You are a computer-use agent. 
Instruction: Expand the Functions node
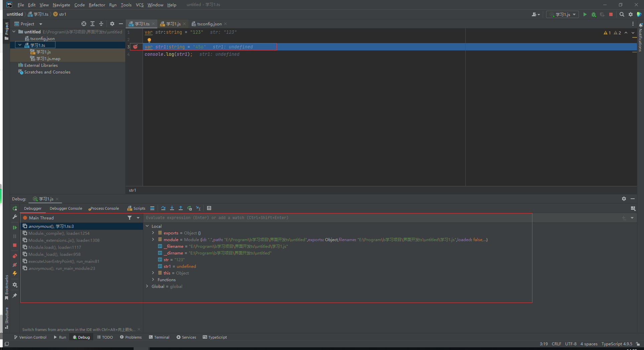(x=153, y=280)
